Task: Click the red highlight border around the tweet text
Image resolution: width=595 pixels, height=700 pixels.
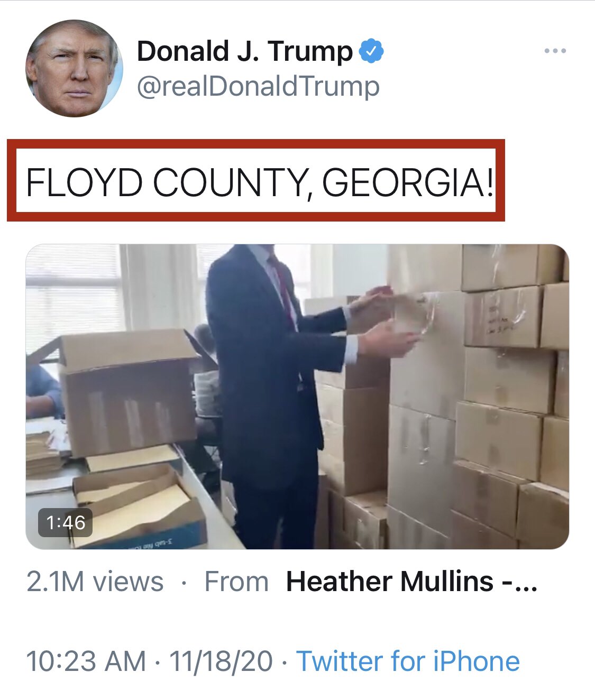Action: click(256, 144)
